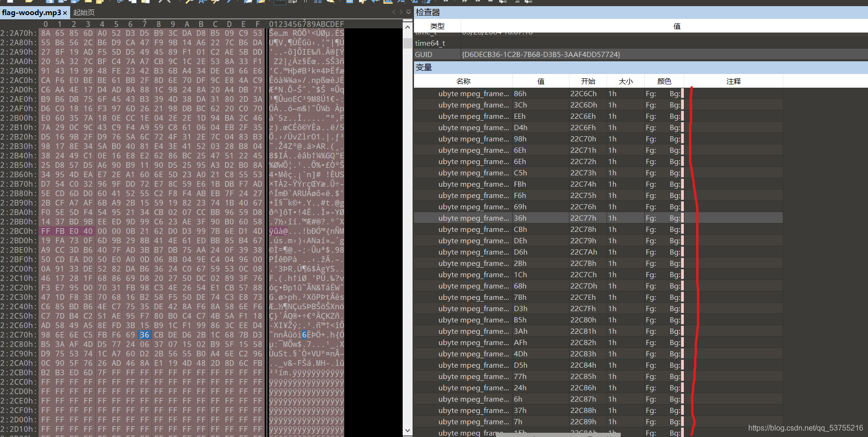Select the variable row with value FBh
This screenshot has height=437, width=868.
[598, 184]
